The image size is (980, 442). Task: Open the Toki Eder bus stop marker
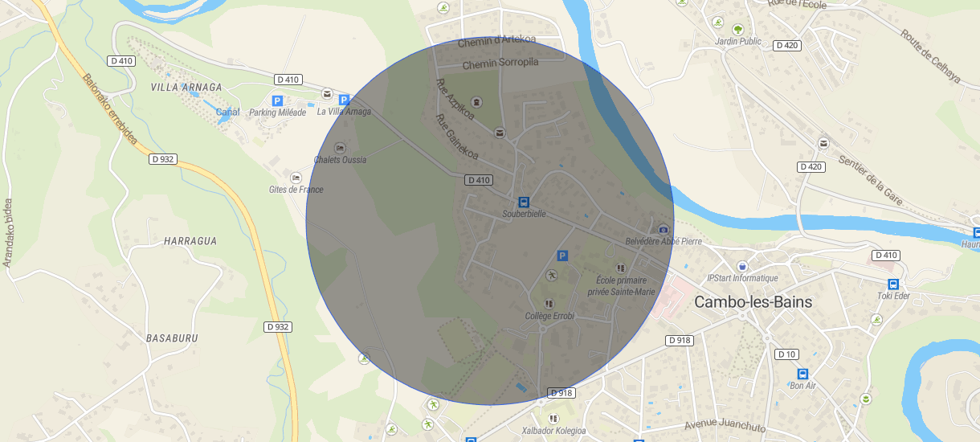click(892, 284)
